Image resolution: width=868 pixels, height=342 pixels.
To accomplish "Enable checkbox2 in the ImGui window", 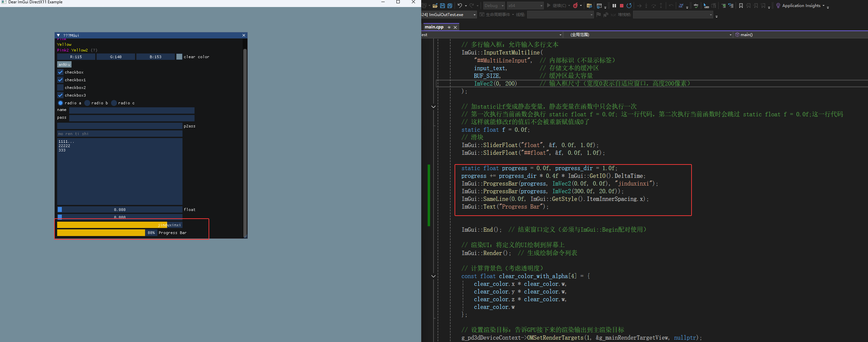I will (x=60, y=88).
